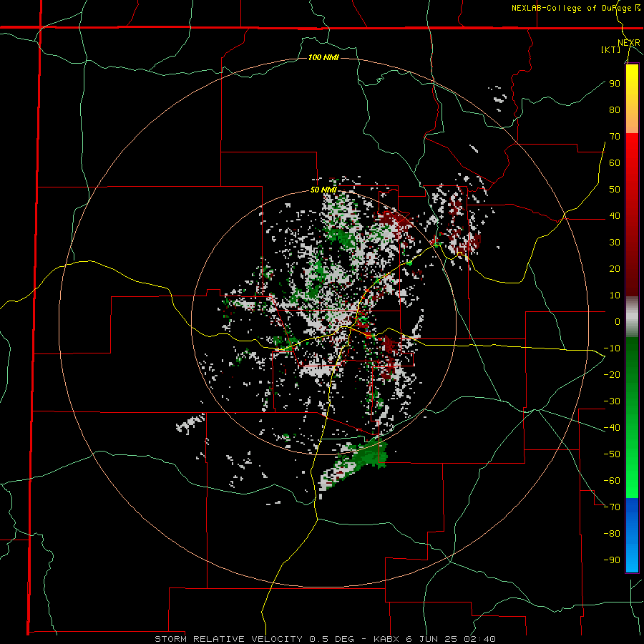Select the -70 scale value
The image size is (644, 644).
pos(612,507)
